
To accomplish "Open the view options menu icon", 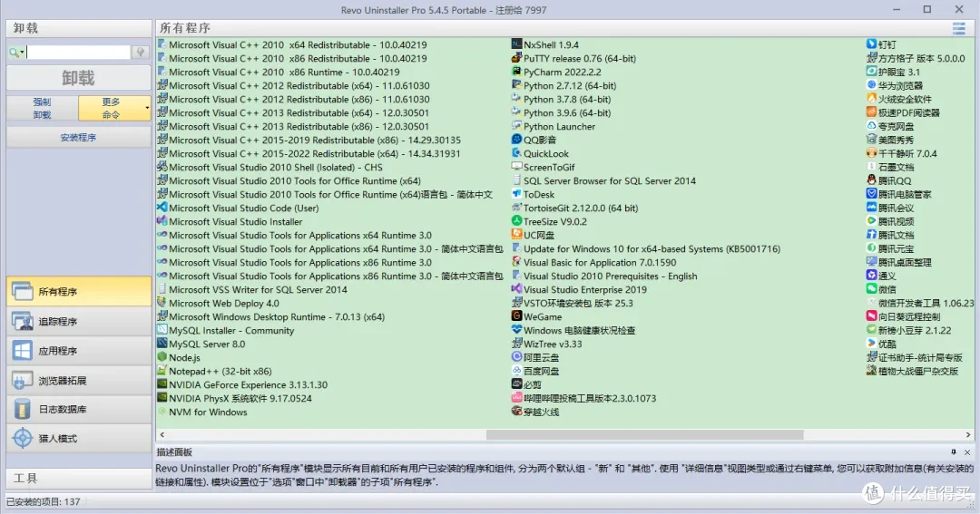I will (x=959, y=28).
